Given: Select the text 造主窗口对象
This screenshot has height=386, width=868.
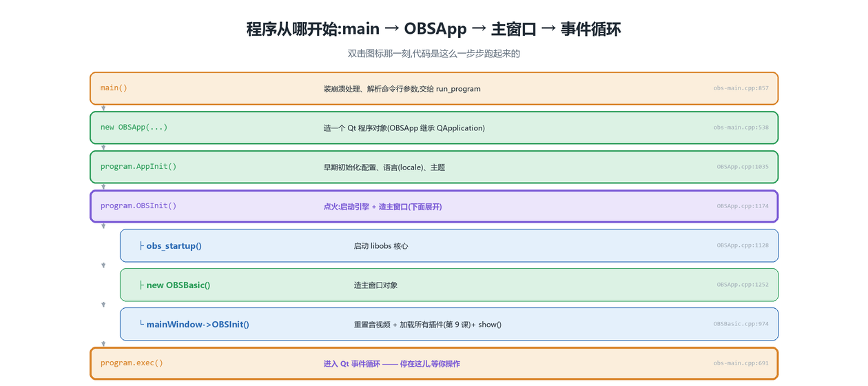Looking at the screenshot, I should 375,285.
